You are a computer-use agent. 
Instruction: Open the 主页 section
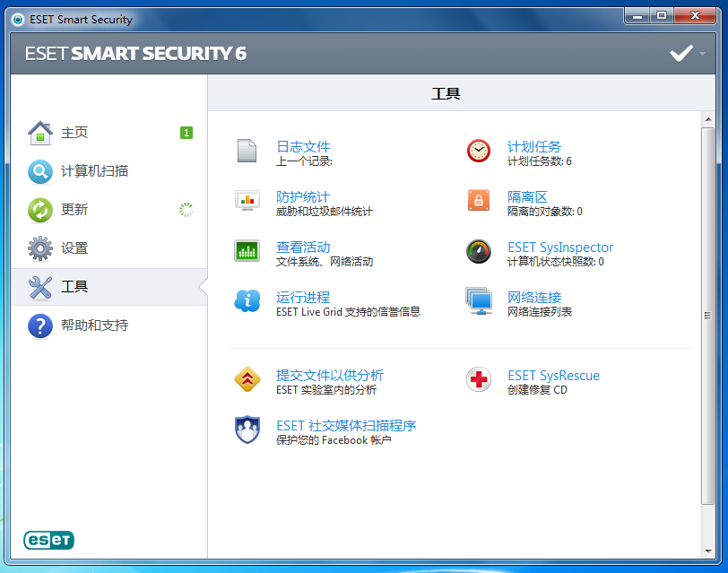(108, 133)
